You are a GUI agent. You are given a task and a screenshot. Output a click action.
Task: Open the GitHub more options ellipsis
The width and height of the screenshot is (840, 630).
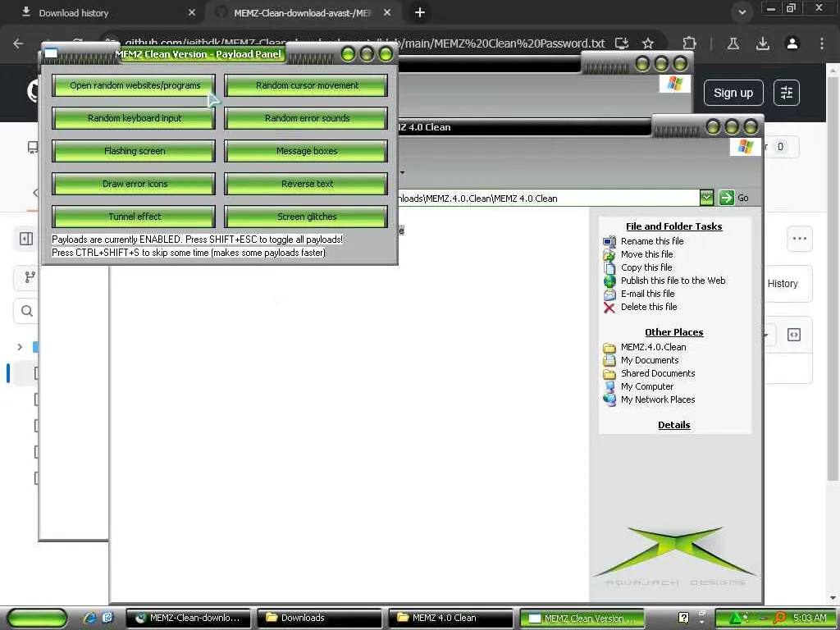coord(799,239)
